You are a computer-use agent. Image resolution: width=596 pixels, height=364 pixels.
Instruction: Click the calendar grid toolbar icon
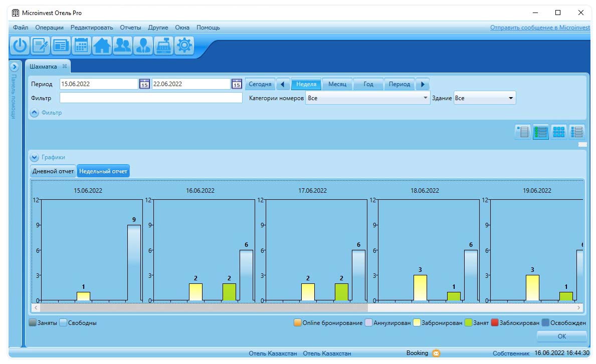tap(81, 46)
